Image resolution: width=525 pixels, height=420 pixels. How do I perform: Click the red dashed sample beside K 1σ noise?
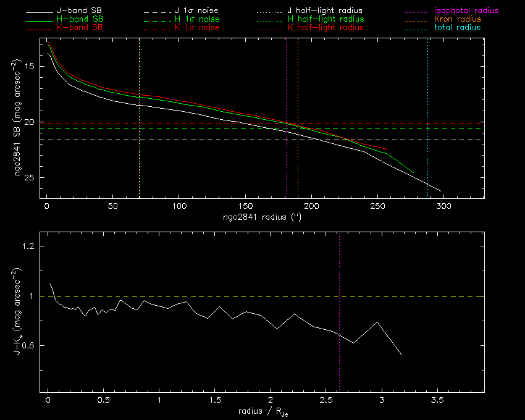159,28
